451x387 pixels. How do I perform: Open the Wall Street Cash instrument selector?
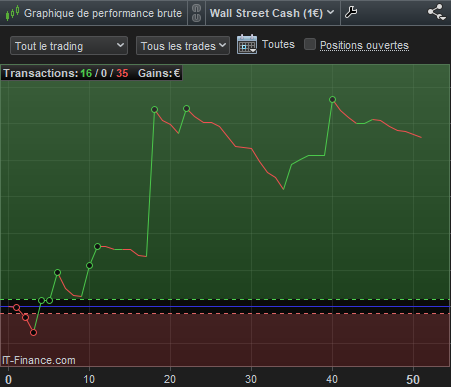(272, 13)
